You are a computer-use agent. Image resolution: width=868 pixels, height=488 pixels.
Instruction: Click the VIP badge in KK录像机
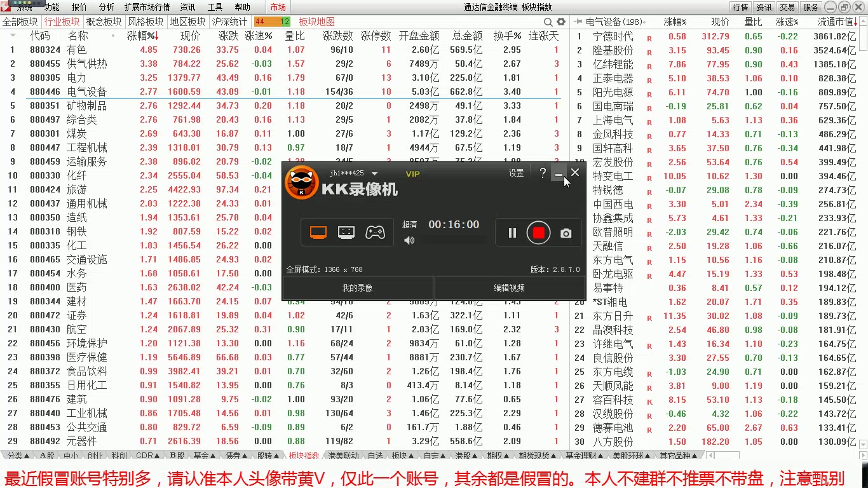pos(413,173)
